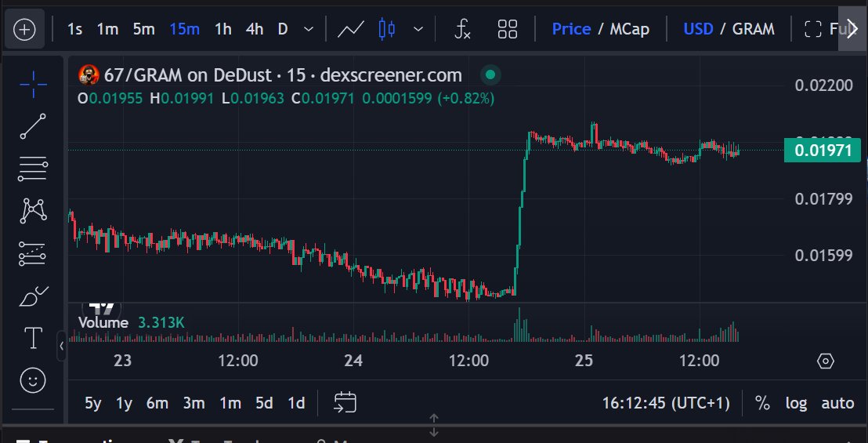Screen dimensions: 868x443
Task: Select the D daily timeframe
Action: 282,29
